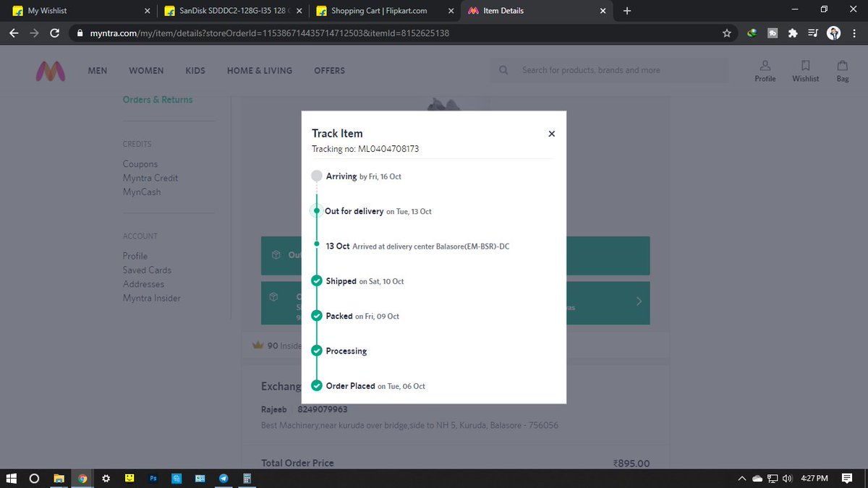This screenshot has height=488, width=868.
Task: Open the KIDS menu
Action: [195, 71]
